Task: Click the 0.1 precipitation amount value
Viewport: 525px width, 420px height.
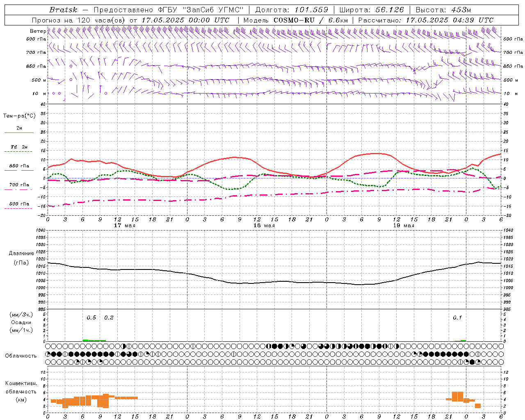Action: (x=457, y=318)
